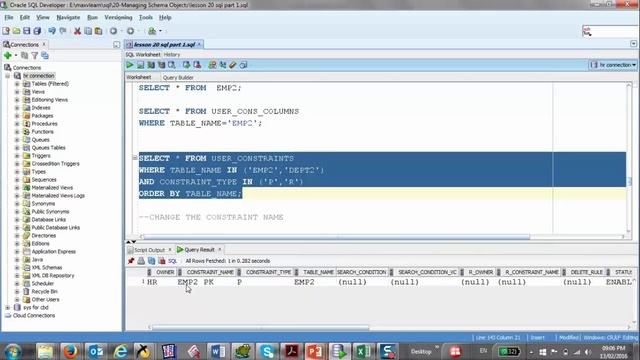
Task: Pin the query result with red pin icon
Action: [131, 261]
